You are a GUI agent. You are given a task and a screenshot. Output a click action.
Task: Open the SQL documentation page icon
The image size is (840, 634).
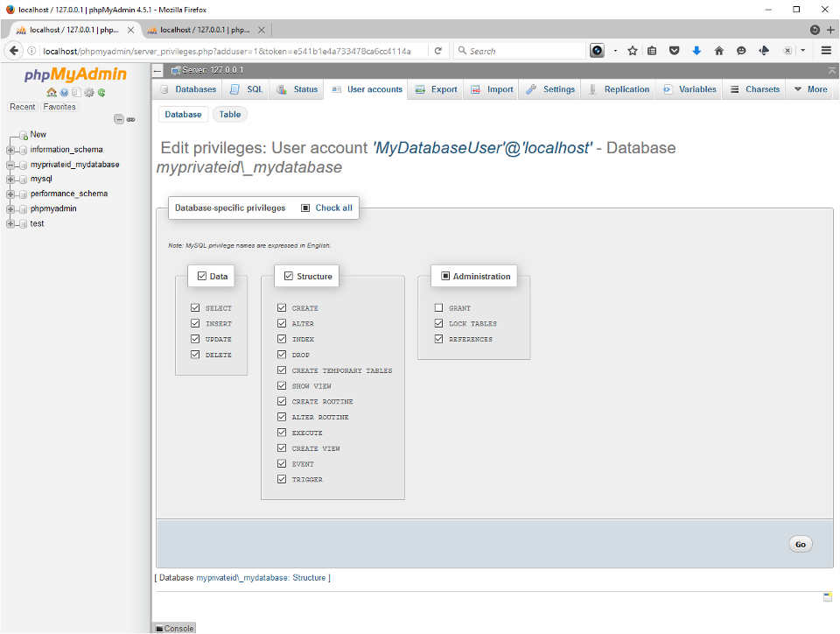click(x=77, y=92)
